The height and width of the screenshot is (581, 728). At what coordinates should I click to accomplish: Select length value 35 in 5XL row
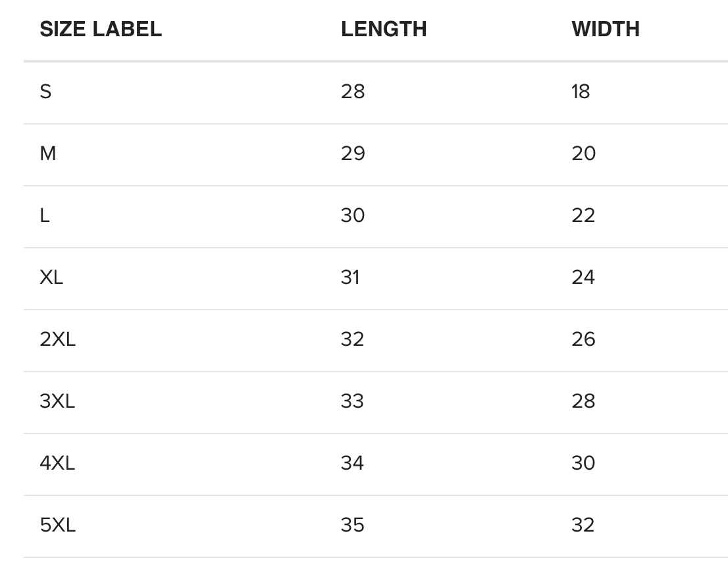[x=352, y=525]
